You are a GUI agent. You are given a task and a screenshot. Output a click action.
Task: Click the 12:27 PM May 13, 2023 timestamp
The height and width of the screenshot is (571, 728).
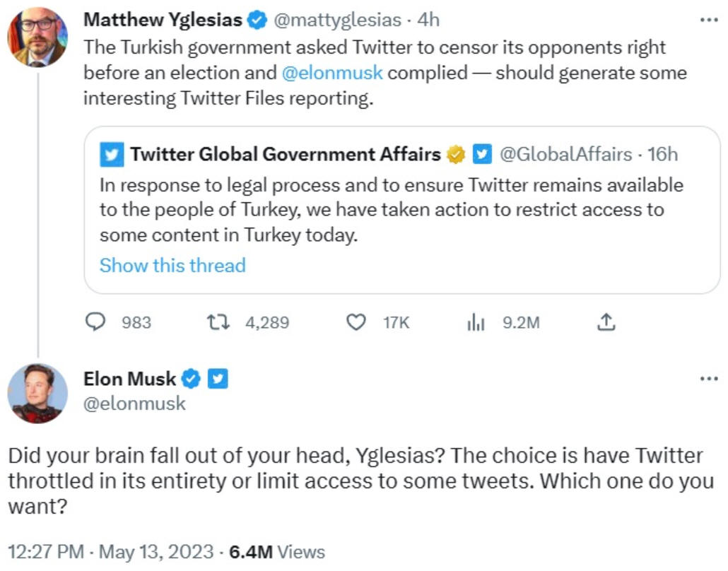click(x=110, y=552)
